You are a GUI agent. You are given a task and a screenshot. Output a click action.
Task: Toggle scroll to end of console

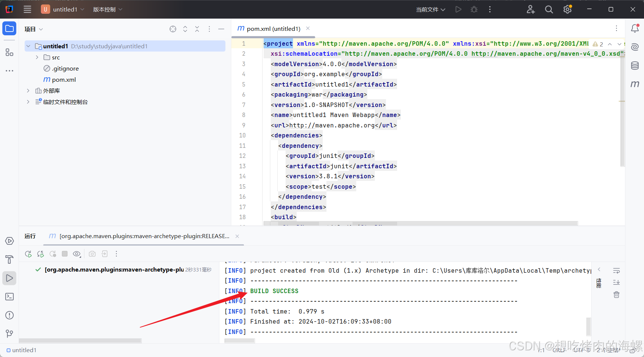[x=616, y=282]
